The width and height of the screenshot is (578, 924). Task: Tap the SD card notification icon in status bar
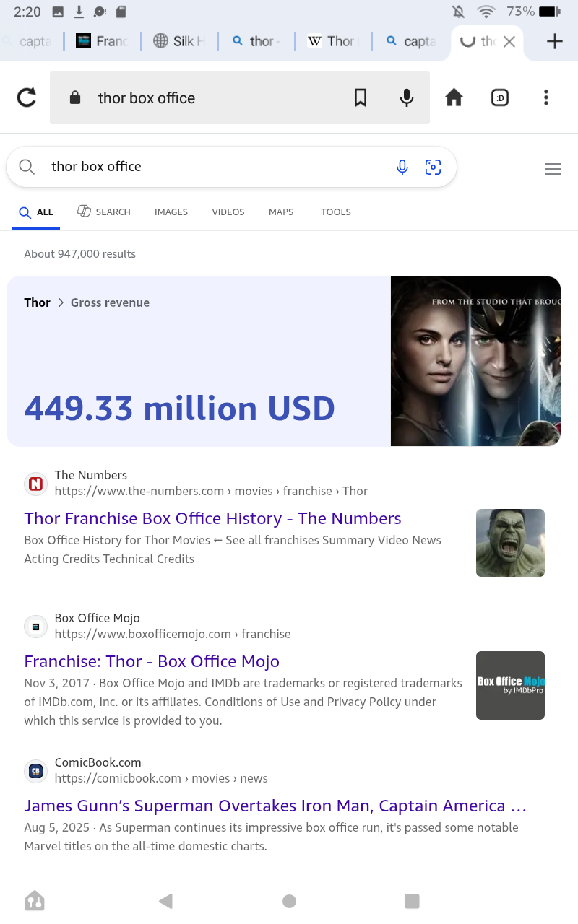(x=121, y=12)
